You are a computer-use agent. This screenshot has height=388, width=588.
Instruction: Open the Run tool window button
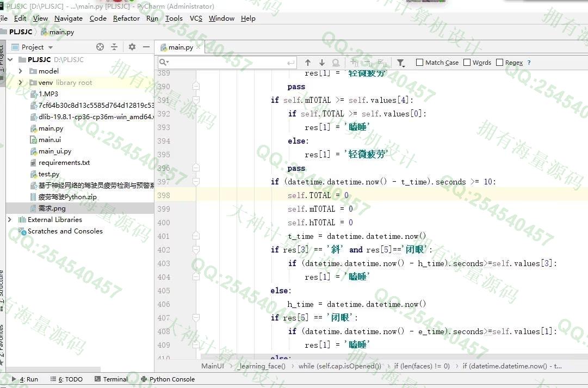coord(25,379)
